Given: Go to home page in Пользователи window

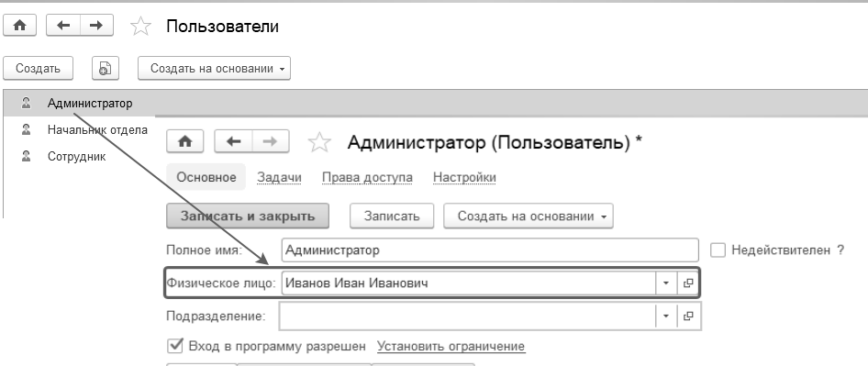Looking at the screenshot, I should click(x=20, y=26).
